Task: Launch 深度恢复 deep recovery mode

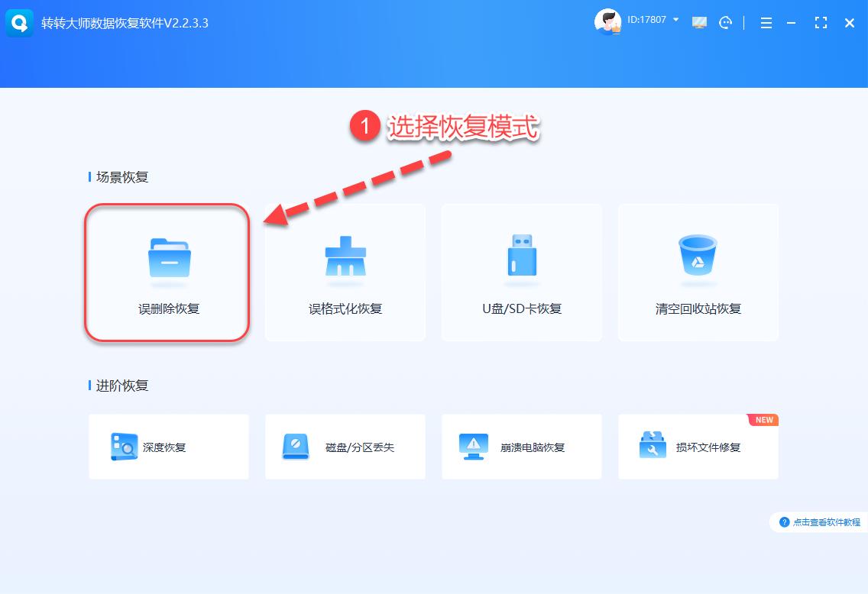Action: coord(121,447)
